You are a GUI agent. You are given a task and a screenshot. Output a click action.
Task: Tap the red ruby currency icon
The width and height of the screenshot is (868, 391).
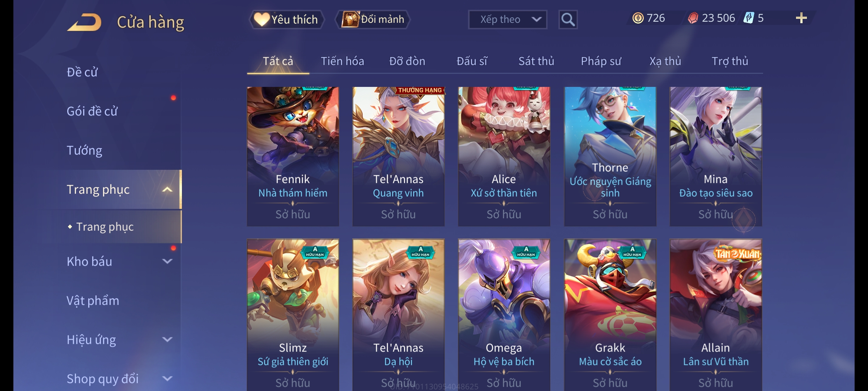click(x=693, y=18)
